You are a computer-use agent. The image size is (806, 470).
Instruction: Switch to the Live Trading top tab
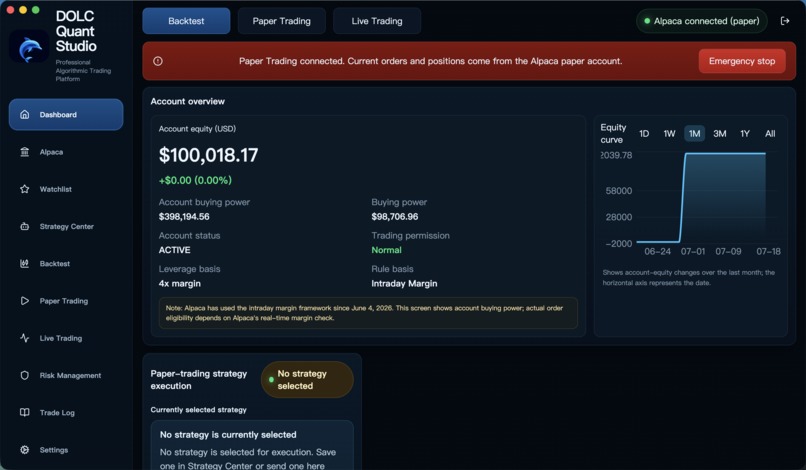(377, 21)
